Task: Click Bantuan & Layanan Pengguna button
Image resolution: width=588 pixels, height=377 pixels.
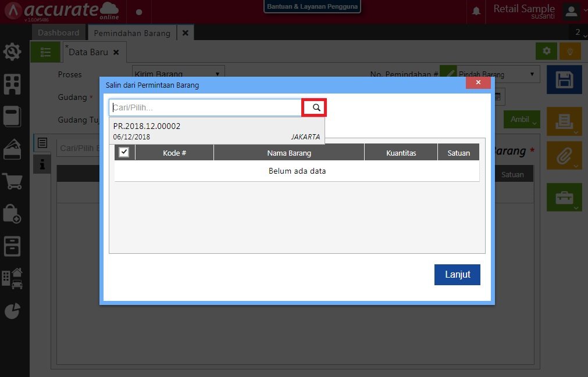Action: click(312, 6)
